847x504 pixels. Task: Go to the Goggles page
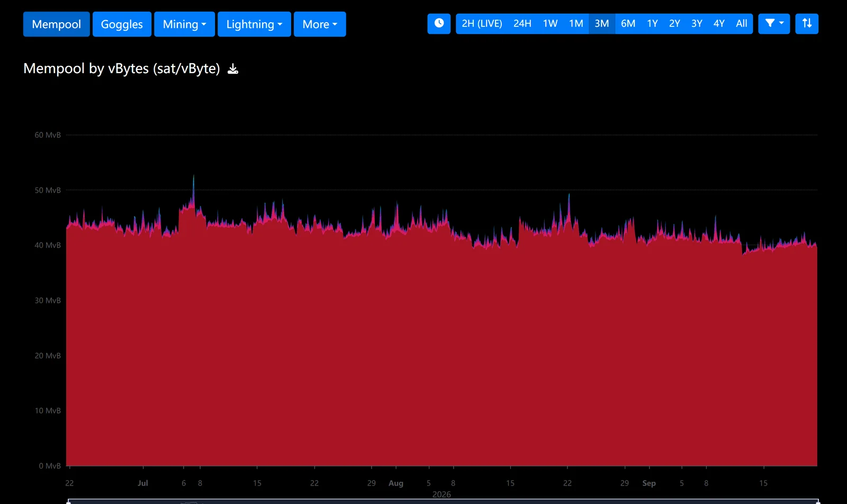click(122, 24)
